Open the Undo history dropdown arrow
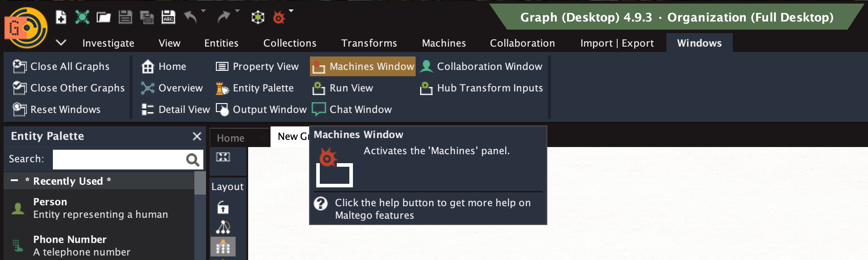 [203, 11]
